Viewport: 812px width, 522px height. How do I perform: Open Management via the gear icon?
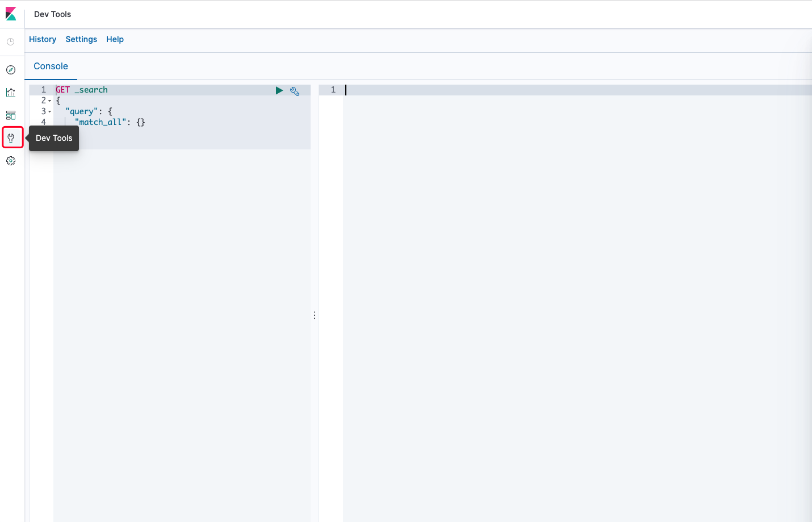(11, 161)
